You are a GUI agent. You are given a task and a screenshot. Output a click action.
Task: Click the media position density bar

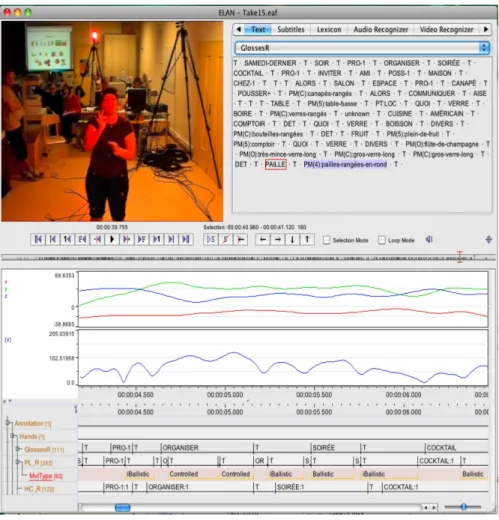pyautogui.click(x=248, y=258)
